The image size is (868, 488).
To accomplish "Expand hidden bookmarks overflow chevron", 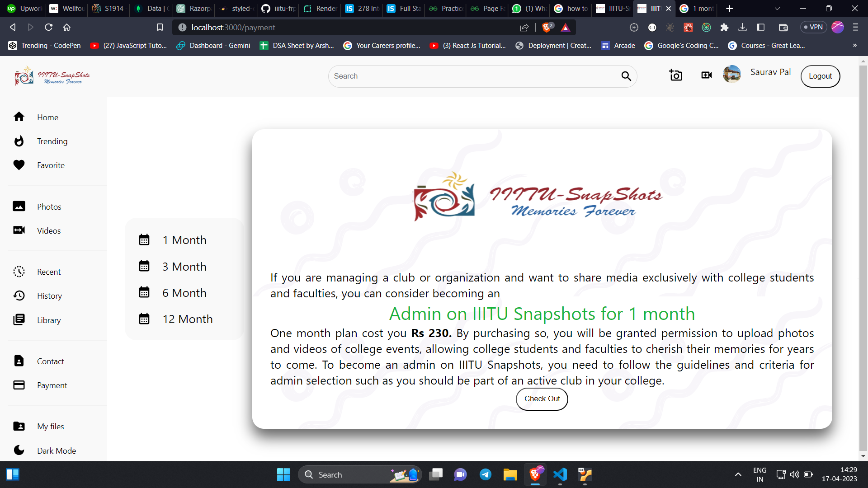I will (x=854, y=46).
